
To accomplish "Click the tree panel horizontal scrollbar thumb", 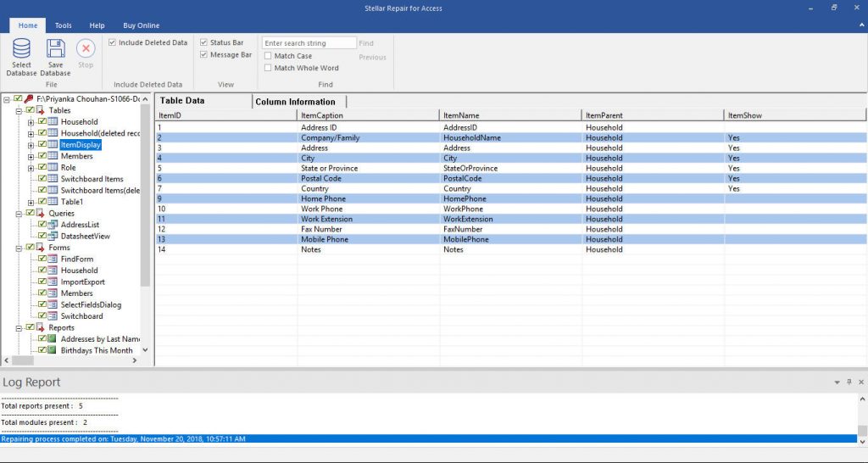I will click(x=23, y=360).
